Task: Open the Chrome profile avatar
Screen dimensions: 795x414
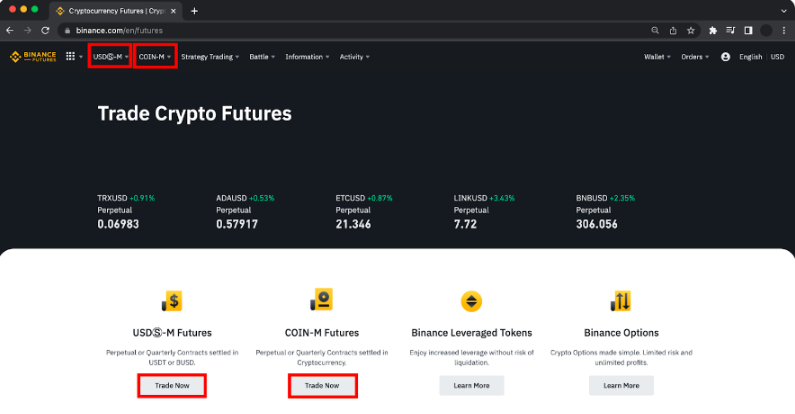Action: pos(766,30)
